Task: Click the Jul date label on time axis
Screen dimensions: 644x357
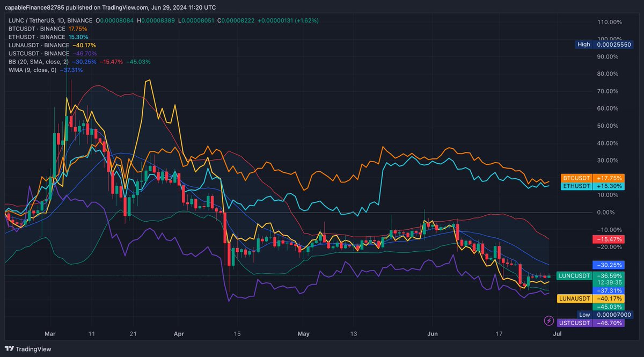Action: pos(557,333)
